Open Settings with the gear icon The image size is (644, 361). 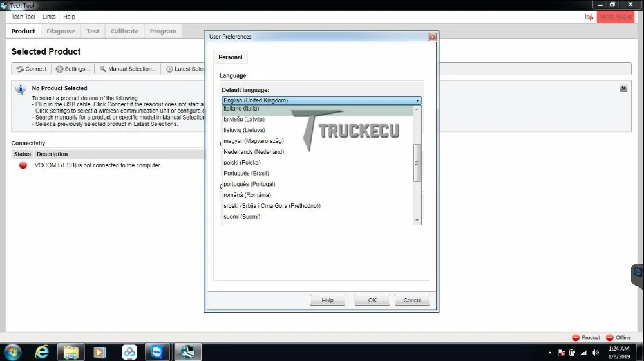tap(73, 69)
